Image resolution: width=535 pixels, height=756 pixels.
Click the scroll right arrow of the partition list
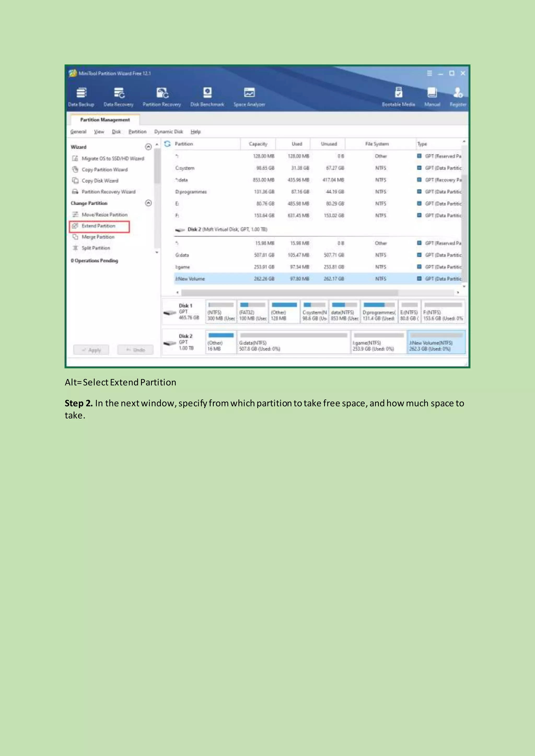(458, 292)
